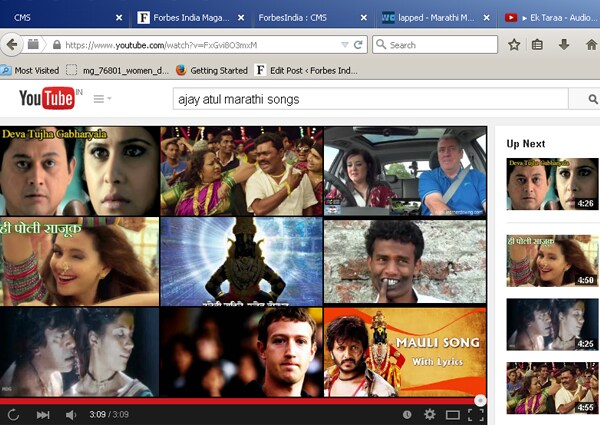Viewport: 600px width, 425px height.
Task: Open Firefox downloads arrow
Action: pos(564,44)
